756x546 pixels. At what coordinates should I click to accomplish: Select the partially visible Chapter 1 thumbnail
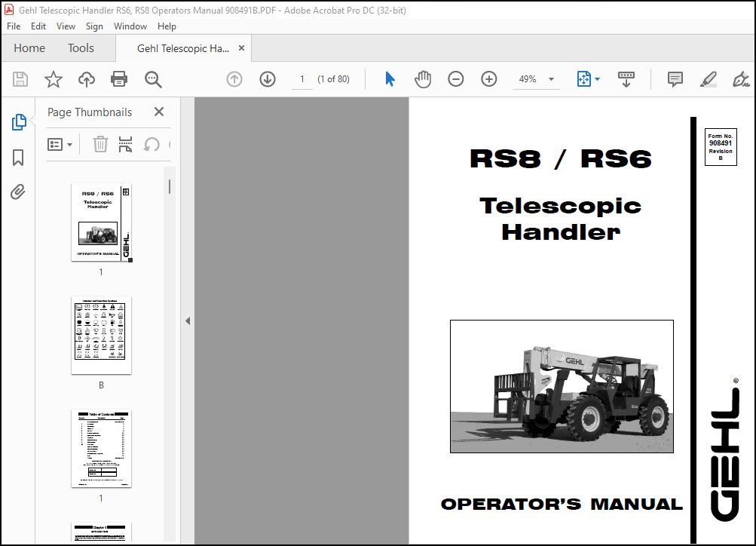pos(101,532)
